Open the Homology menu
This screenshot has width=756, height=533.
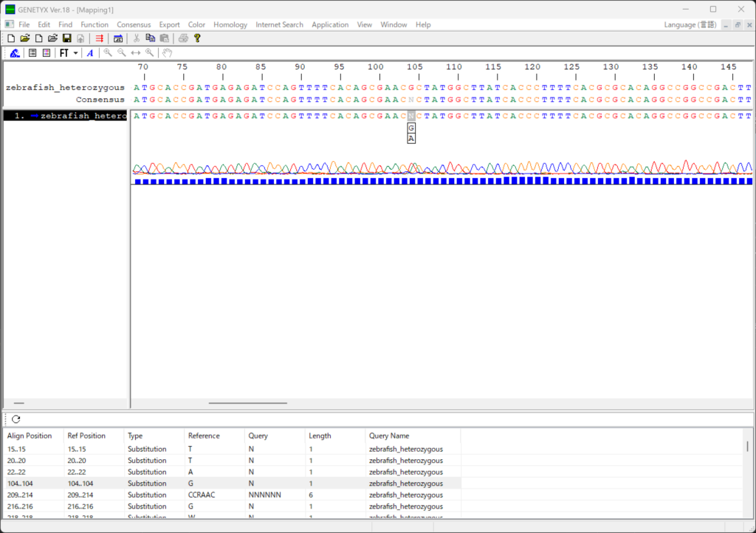click(x=230, y=24)
